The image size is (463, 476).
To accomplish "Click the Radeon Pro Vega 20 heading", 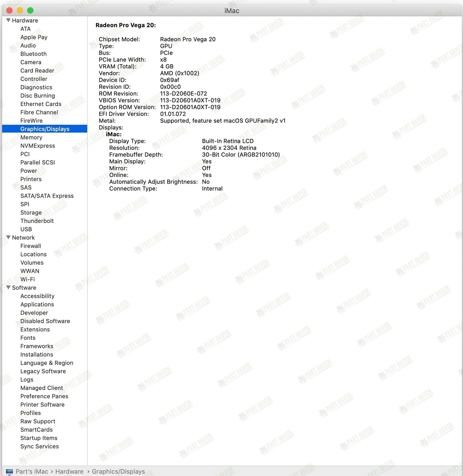I will point(126,25).
